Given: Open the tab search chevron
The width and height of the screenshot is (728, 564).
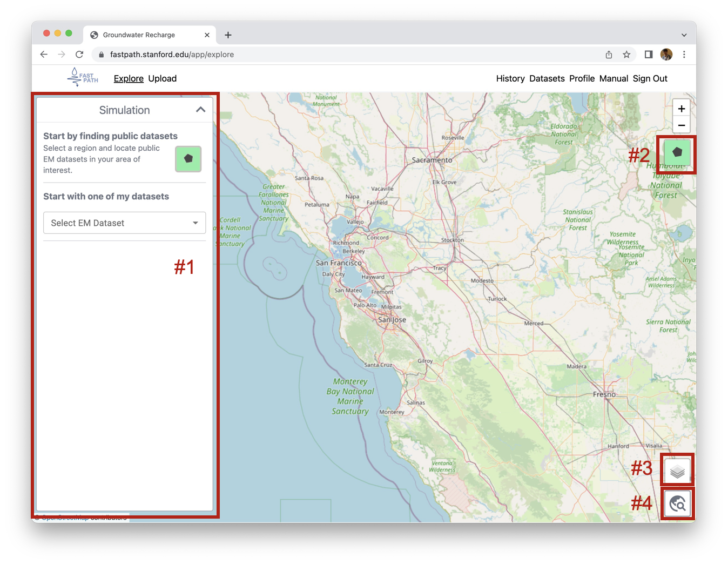Looking at the screenshot, I should tap(684, 35).
